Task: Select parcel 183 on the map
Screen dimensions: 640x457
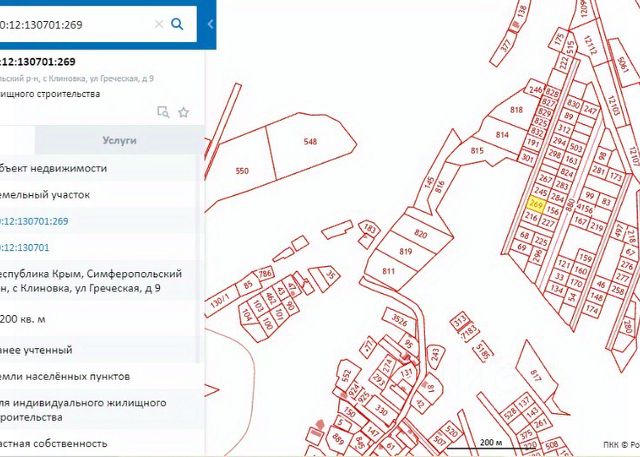Action: click(x=369, y=228)
